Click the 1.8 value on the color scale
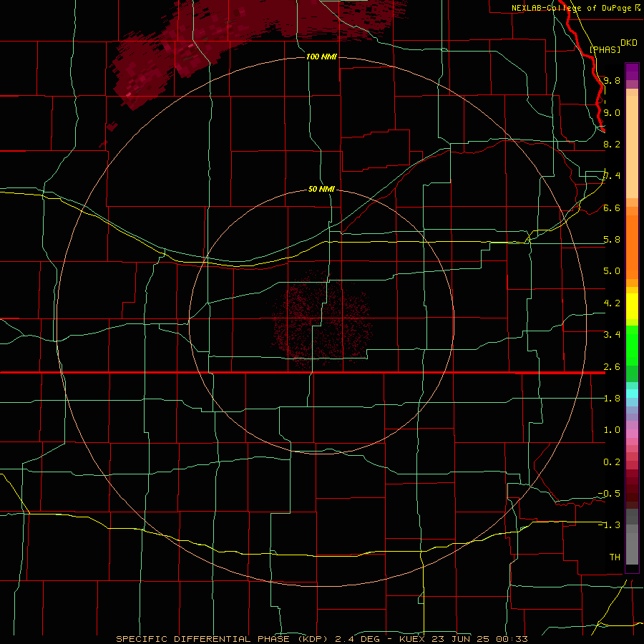 tap(612, 399)
